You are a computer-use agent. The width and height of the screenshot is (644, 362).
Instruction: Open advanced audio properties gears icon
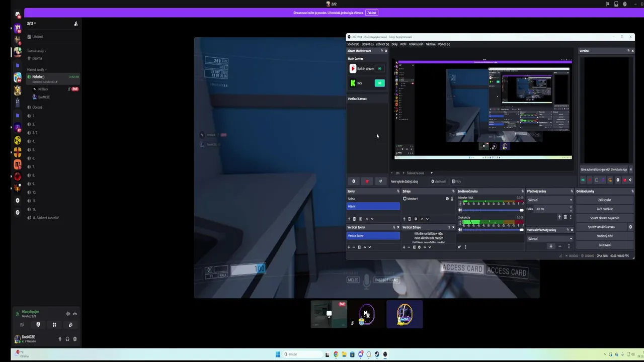click(459, 247)
